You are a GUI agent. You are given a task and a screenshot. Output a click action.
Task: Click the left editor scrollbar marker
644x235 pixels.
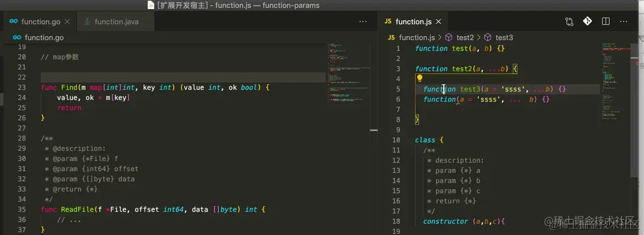(374, 130)
